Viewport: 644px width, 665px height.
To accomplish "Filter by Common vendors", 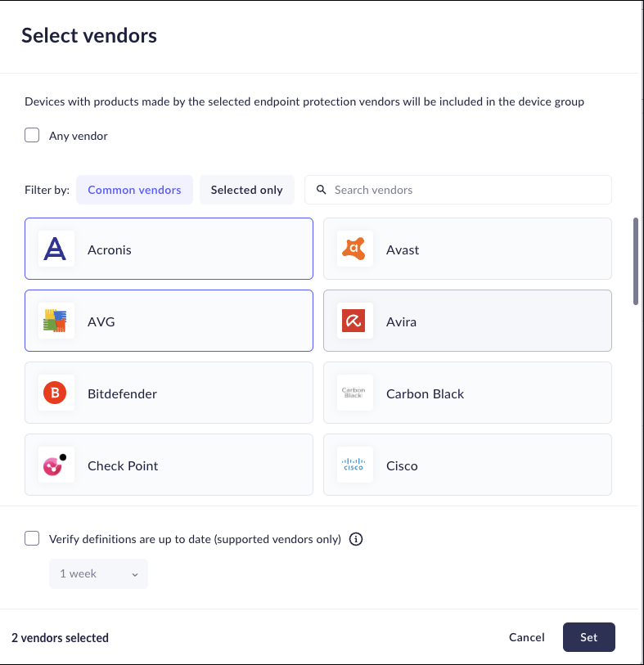I will coord(134,190).
